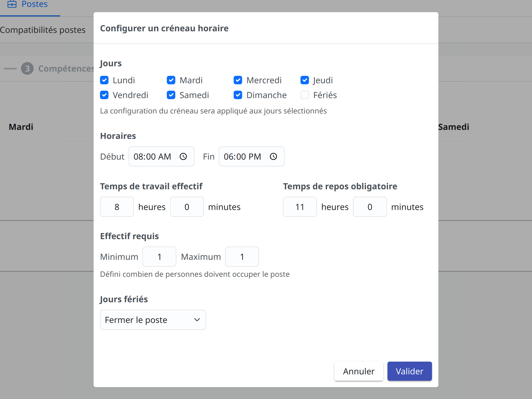The width and height of the screenshot is (532, 399).
Task: Open the clock picker for Début time
Action: (x=183, y=156)
